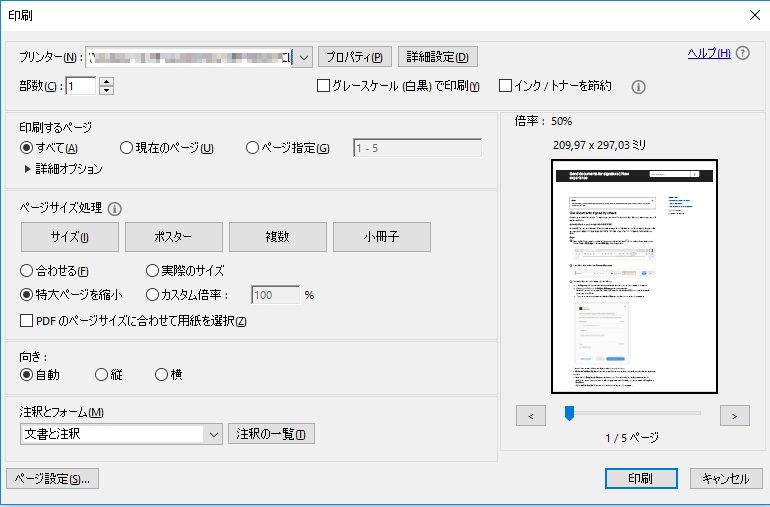
Task: Click the 注釈の一覧 button
Action: click(x=271, y=434)
